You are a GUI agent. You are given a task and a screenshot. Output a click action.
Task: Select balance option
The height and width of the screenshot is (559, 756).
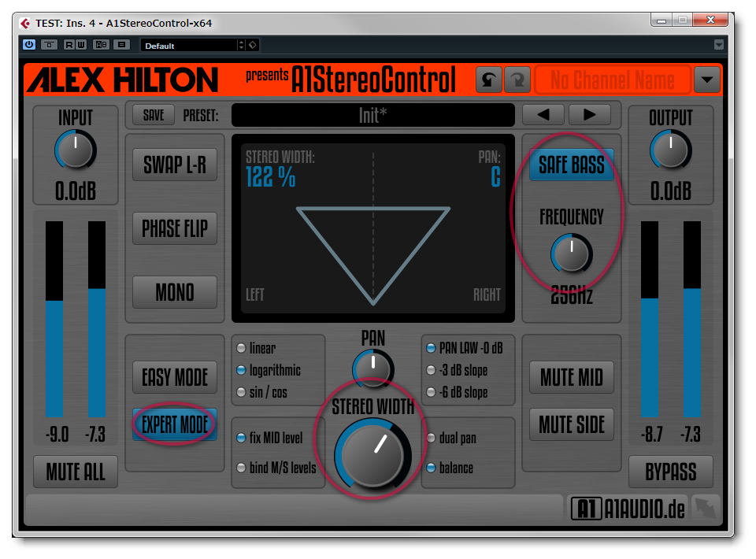click(450, 468)
